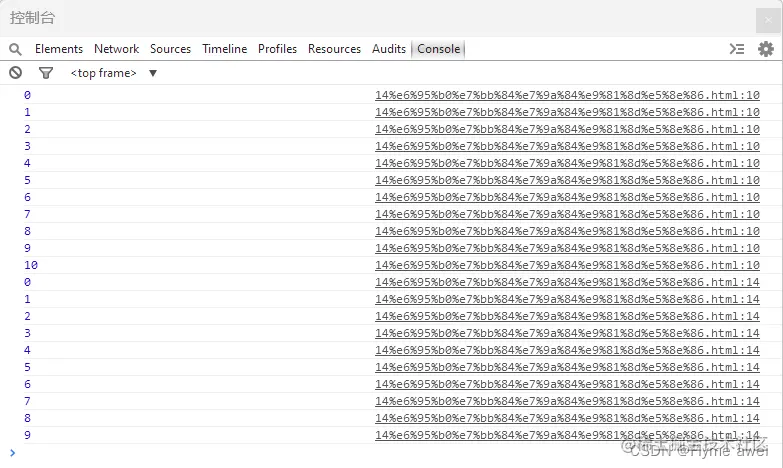Screen dimensions: 783x468
Task: Open source link html:14 beside second output 0
Action: (567, 282)
